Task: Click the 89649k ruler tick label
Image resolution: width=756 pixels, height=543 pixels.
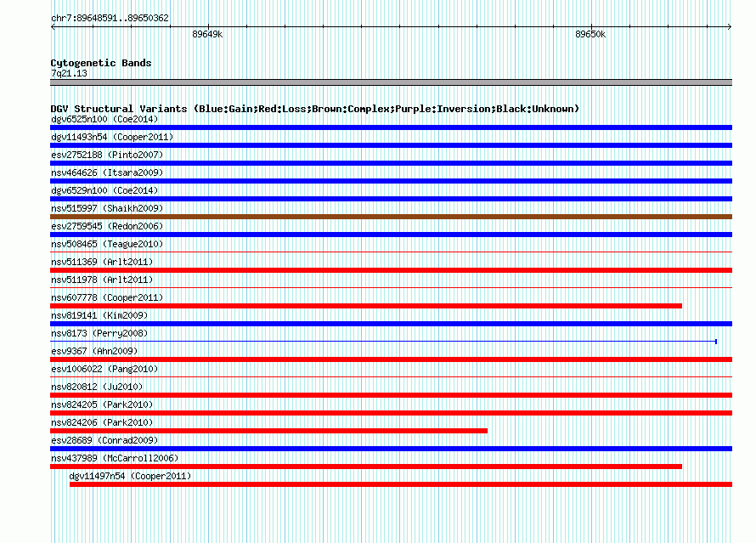Action: [207, 34]
